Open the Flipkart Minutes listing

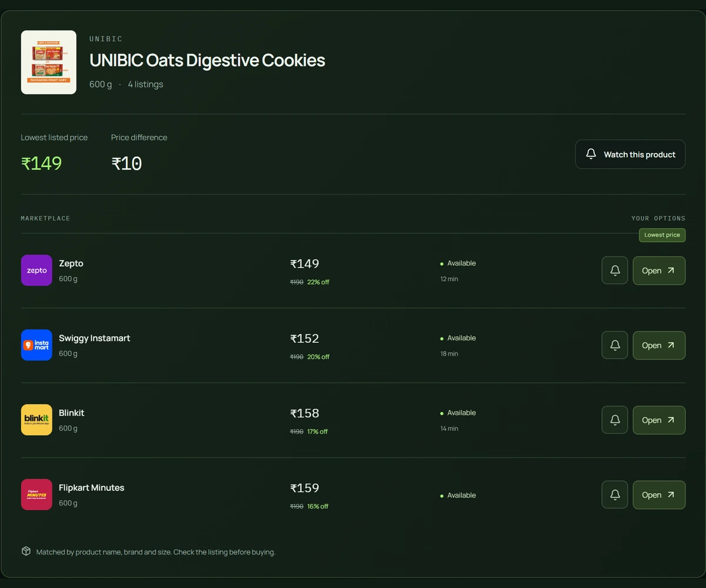coord(659,495)
